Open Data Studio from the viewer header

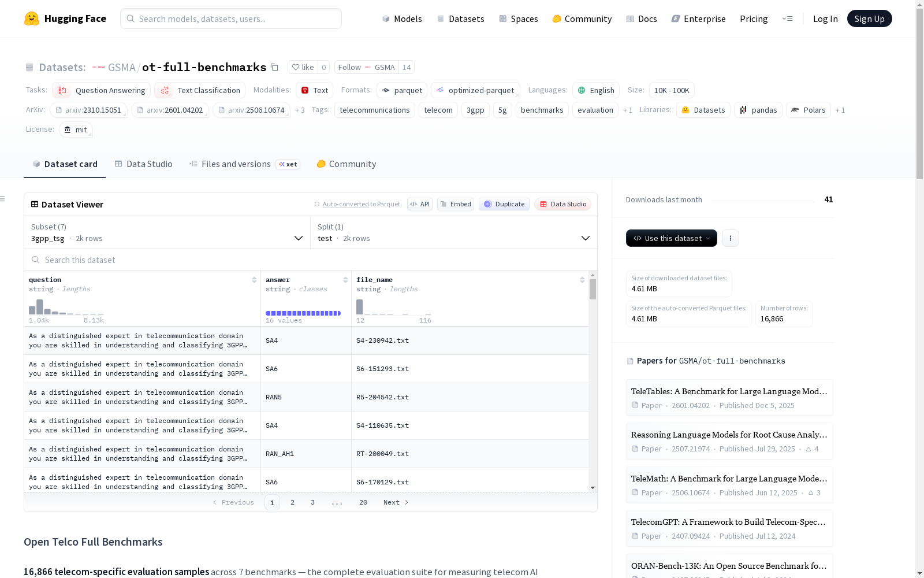coord(562,204)
